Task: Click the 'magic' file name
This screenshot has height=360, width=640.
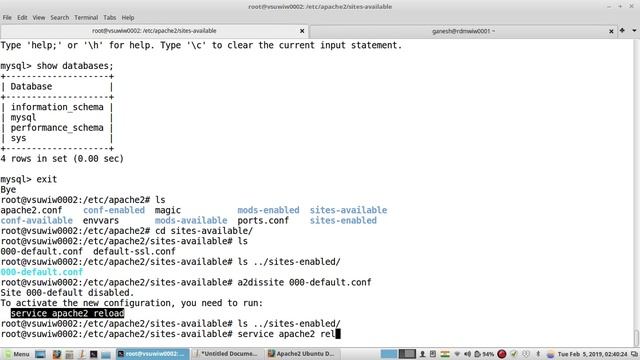Action: click(x=167, y=211)
